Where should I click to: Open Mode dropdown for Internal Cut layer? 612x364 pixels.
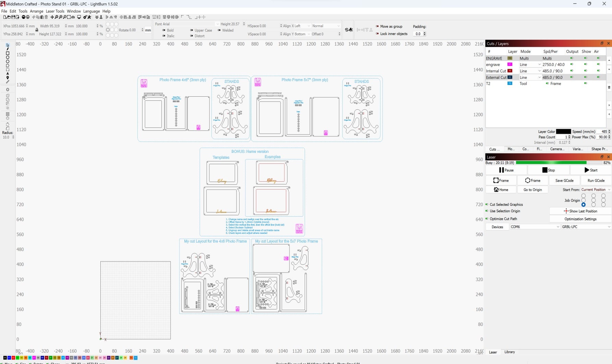(x=530, y=71)
